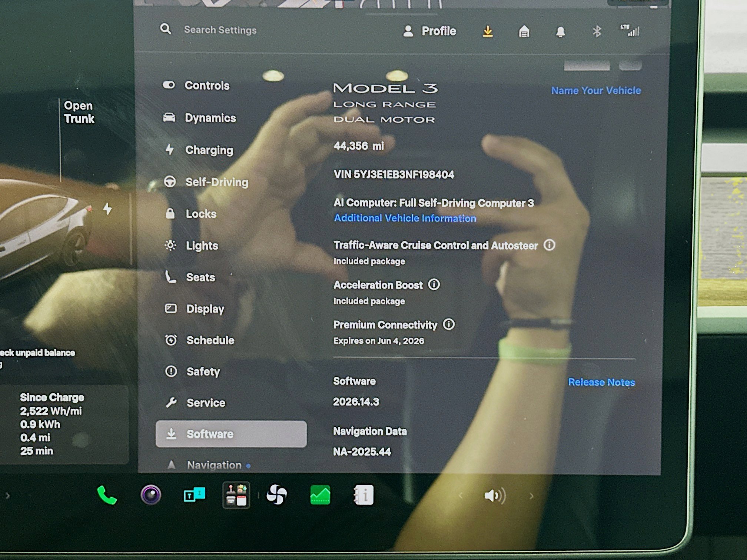Open the Since Charge trip card
Viewport: 747px width, 560px height.
coord(64,424)
